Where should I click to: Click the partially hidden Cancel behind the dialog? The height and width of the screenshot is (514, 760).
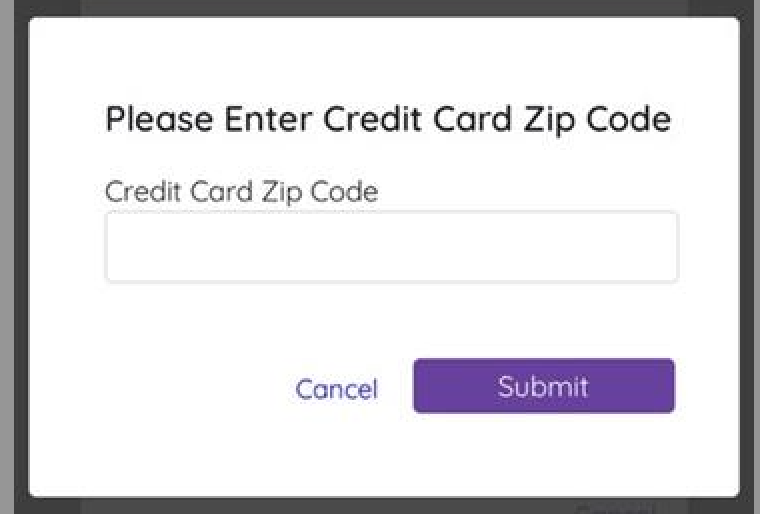pos(612,506)
